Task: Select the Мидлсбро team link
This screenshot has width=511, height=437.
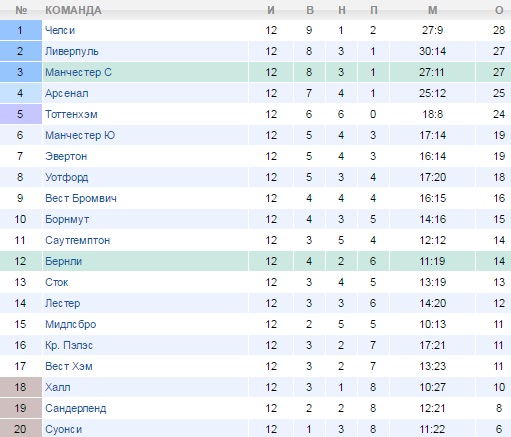Action: 71,324
